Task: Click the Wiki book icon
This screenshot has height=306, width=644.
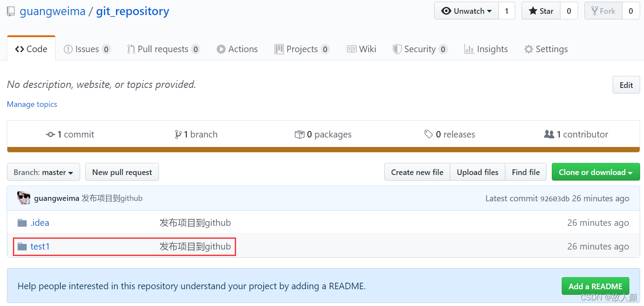Action: [352, 49]
